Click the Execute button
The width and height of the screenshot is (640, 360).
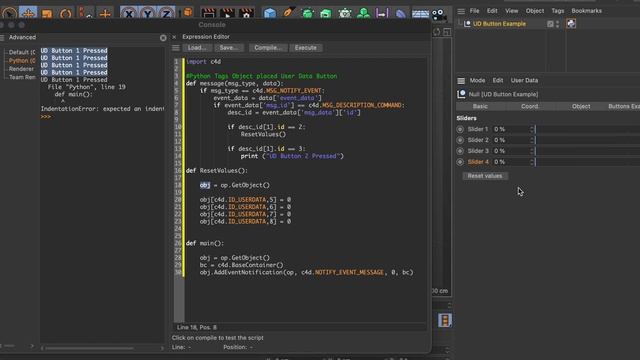(x=305, y=48)
